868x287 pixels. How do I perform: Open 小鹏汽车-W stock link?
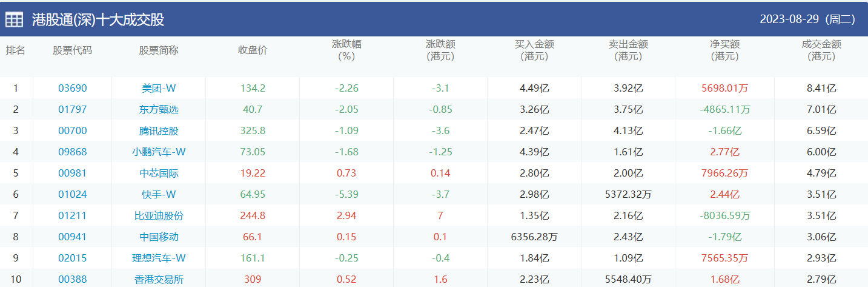tap(159, 152)
